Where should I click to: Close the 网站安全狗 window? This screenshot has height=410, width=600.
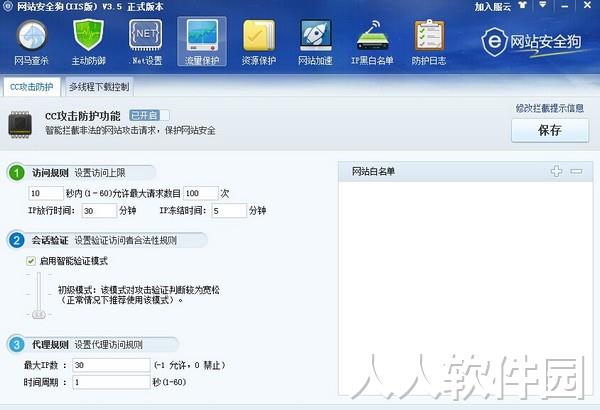click(587, 5)
